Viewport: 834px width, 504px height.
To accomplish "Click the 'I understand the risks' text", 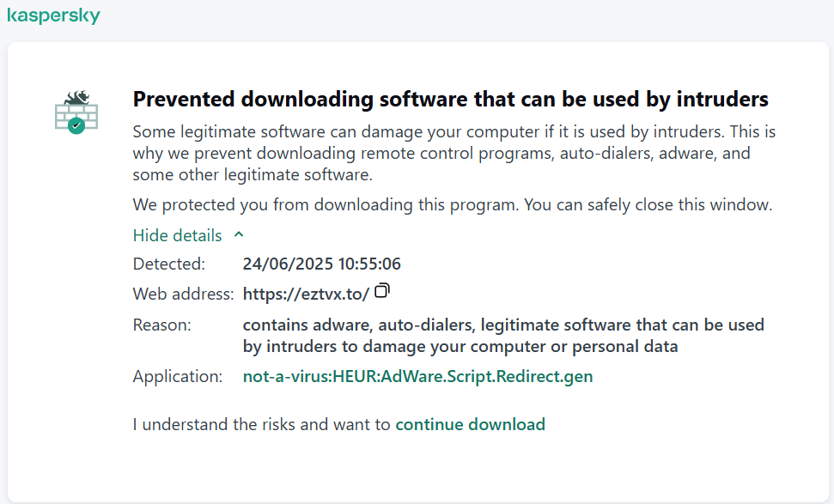I will (261, 424).
